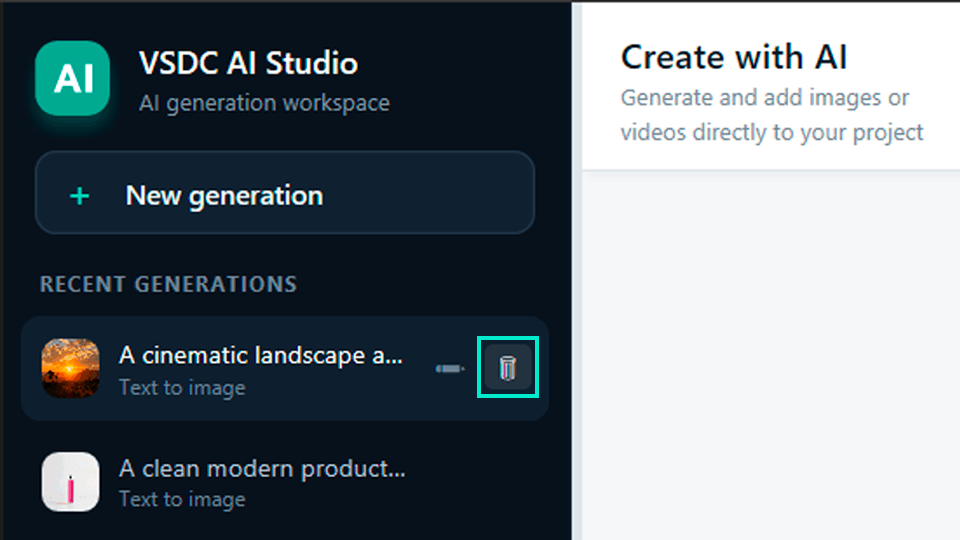Click the 'RECENT GENERATIONS' heading
The image size is (960, 540).
click(x=168, y=284)
